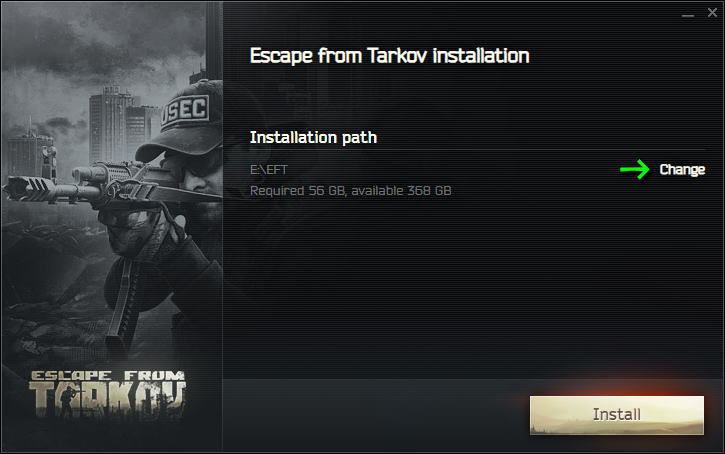Change the installation path
Screen dimensions: 725x454
(x=682, y=170)
